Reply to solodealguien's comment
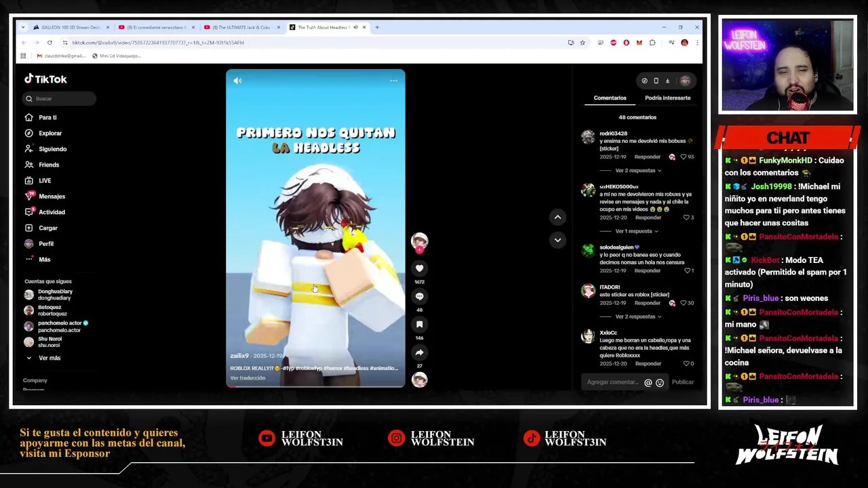This screenshot has height=488, width=868. click(648, 271)
